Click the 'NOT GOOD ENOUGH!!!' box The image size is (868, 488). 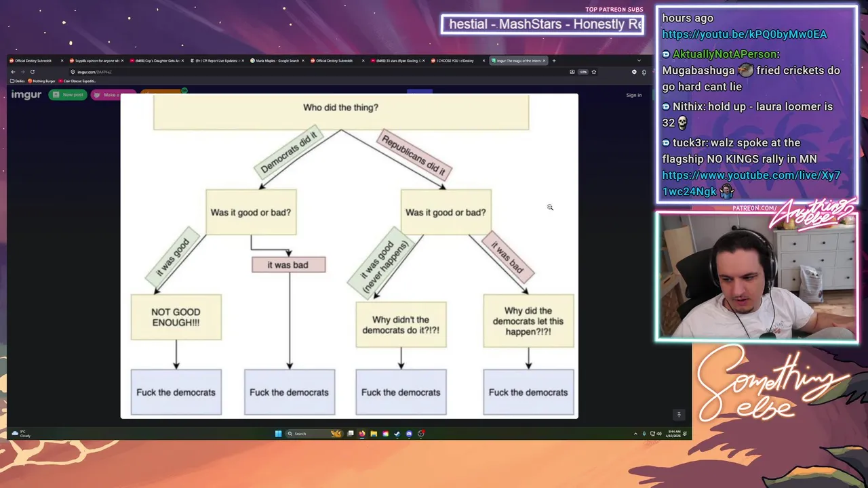coord(176,317)
